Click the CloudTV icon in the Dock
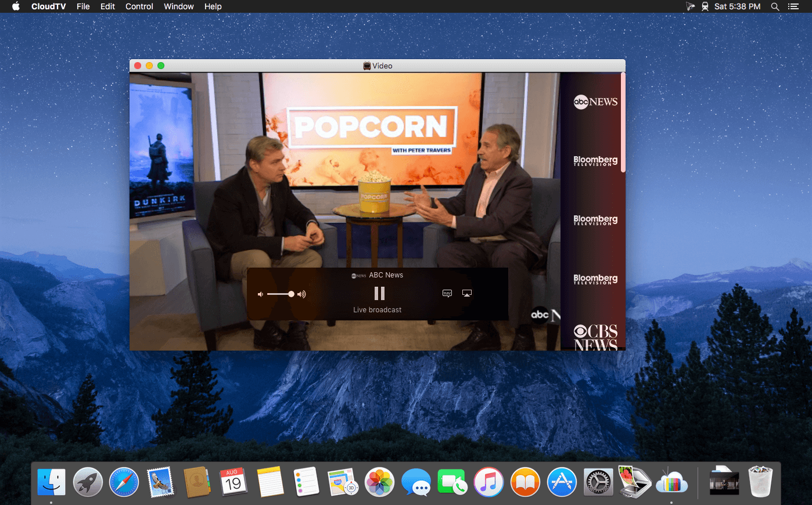This screenshot has width=812, height=505. [671, 482]
